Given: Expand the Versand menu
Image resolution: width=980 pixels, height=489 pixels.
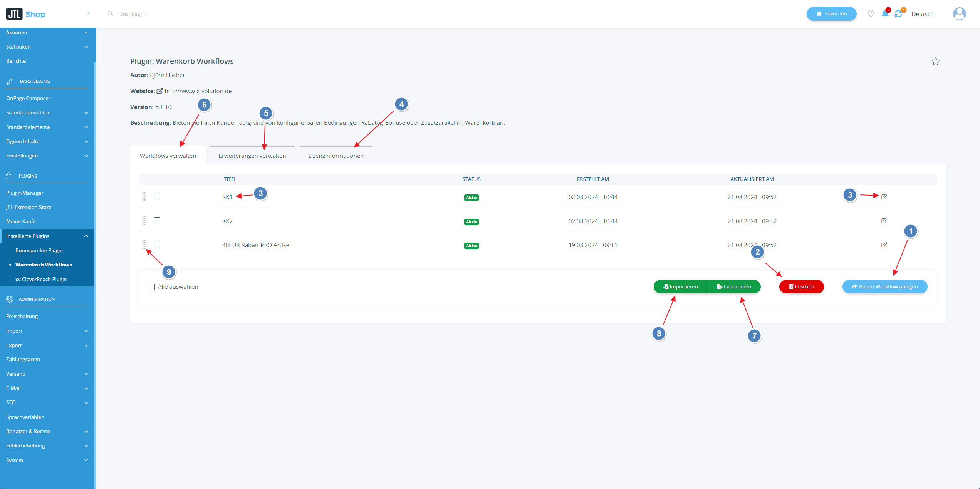Looking at the screenshot, I should (47, 374).
